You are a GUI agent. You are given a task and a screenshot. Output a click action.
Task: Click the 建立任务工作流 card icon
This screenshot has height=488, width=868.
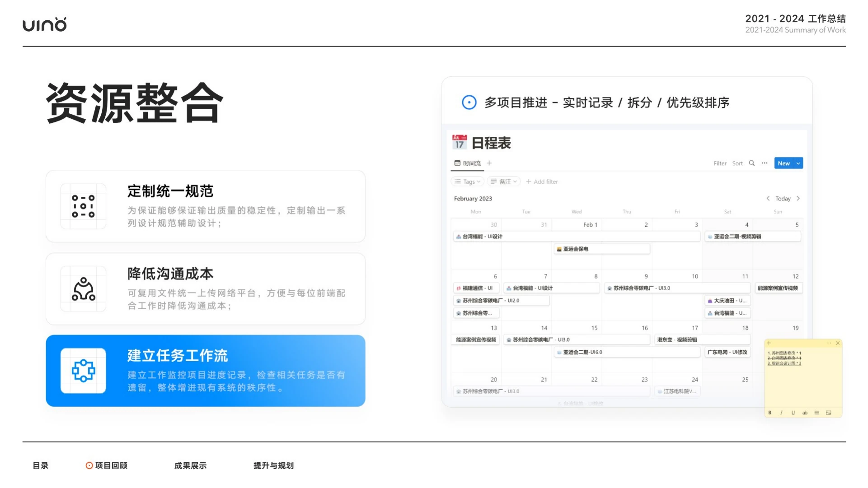click(x=83, y=371)
